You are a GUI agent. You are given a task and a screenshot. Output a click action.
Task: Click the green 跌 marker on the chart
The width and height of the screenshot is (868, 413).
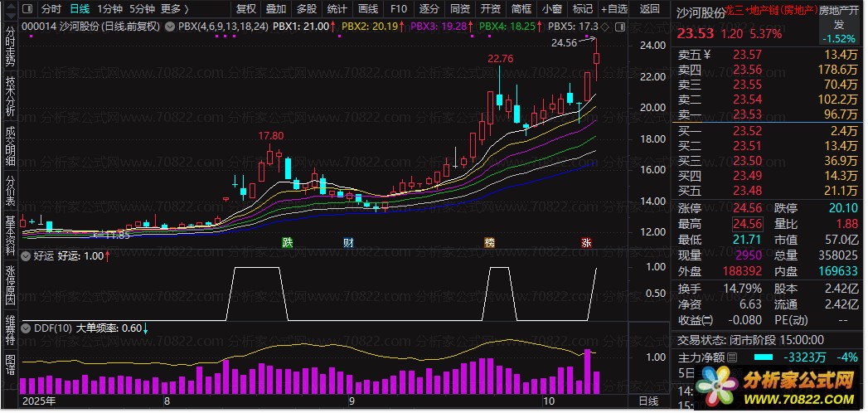[x=287, y=243]
